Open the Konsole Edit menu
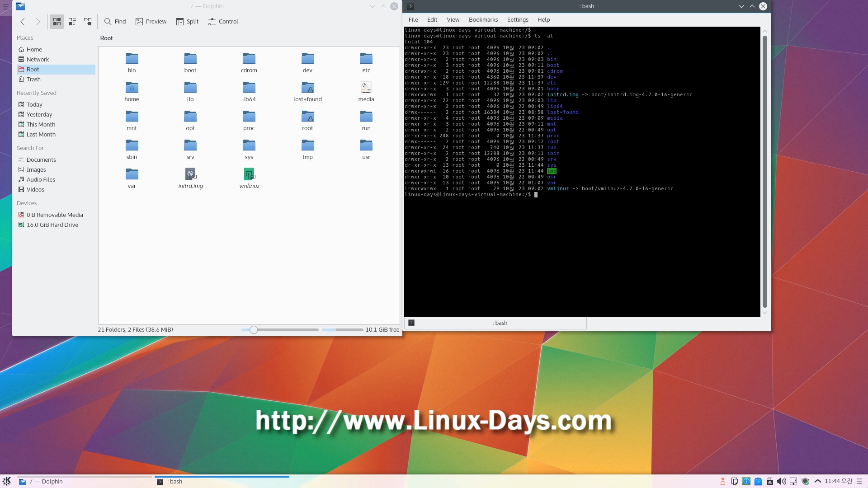 point(432,20)
